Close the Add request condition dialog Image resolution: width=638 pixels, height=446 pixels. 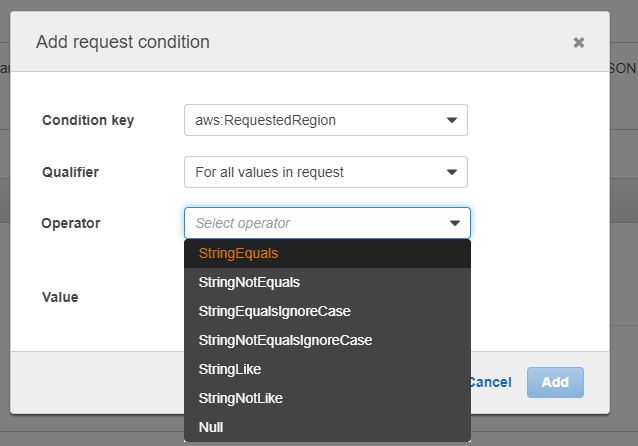[578, 43]
